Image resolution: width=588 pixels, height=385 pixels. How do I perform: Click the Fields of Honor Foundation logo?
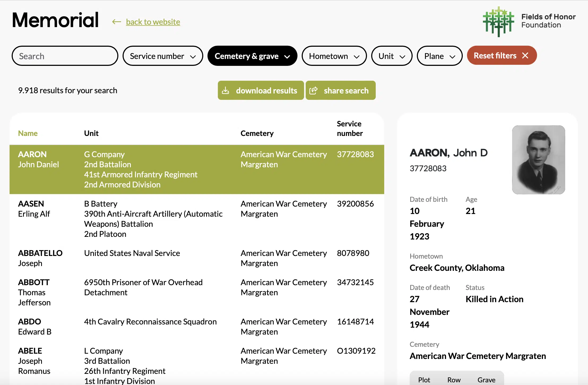(498, 22)
